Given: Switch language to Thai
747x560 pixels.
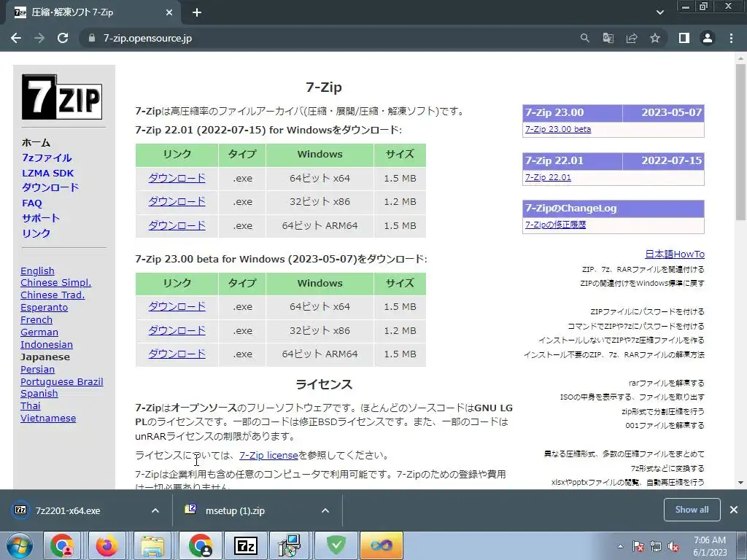Looking at the screenshot, I should coord(31,405).
